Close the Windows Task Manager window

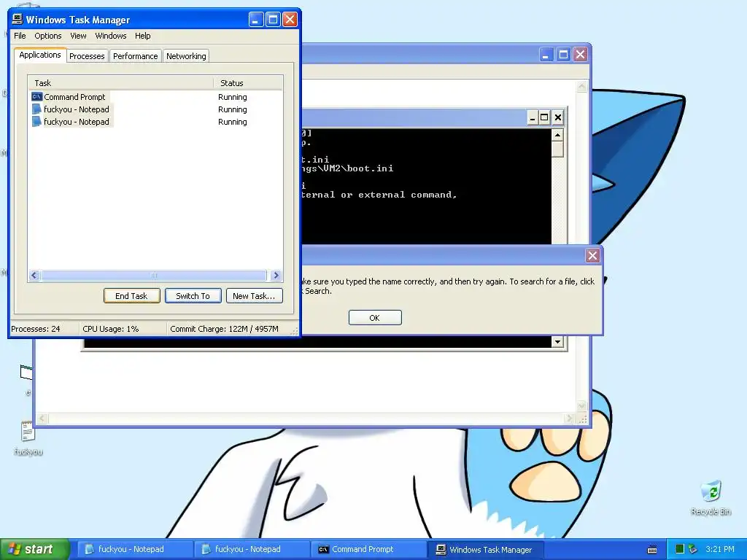tap(290, 20)
